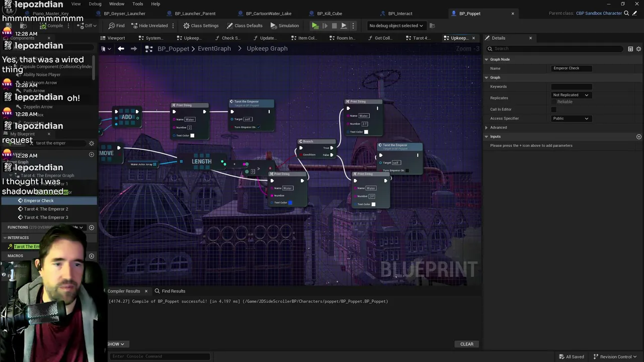The height and width of the screenshot is (362, 644).
Task: Click the BP_Poppet breadcrumb
Action: click(173, 49)
